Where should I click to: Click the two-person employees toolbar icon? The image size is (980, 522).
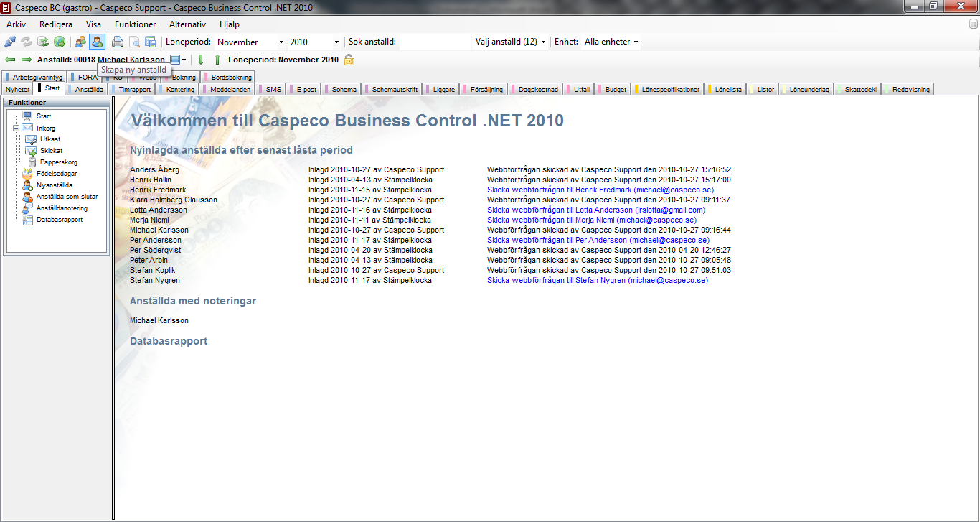click(x=80, y=42)
